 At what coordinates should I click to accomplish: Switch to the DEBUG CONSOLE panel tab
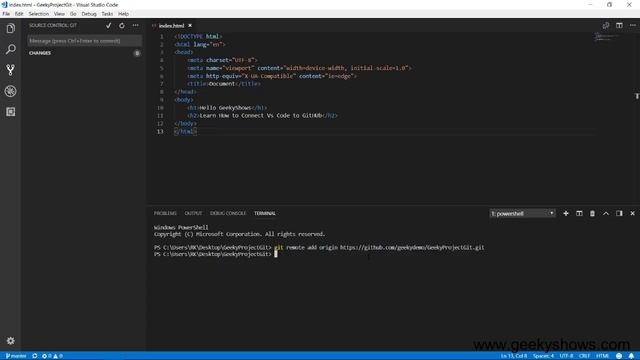(228, 213)
